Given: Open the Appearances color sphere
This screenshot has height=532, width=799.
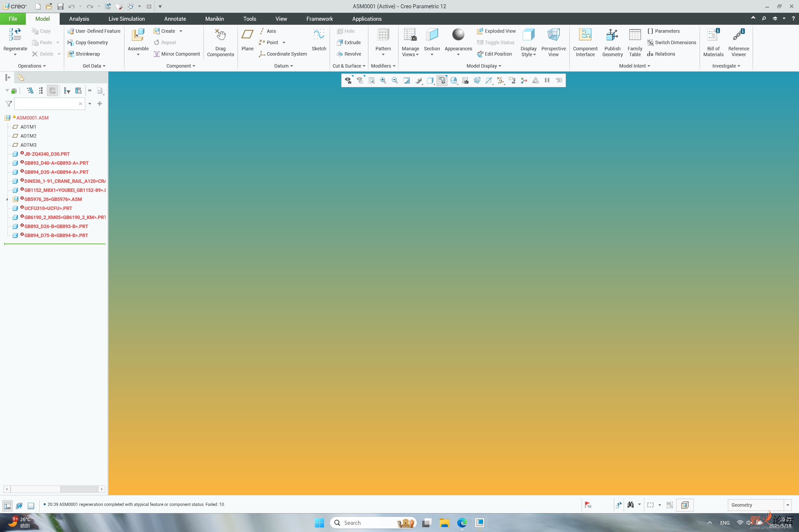Looking at the screenshot, I should (x=458, y=34).
